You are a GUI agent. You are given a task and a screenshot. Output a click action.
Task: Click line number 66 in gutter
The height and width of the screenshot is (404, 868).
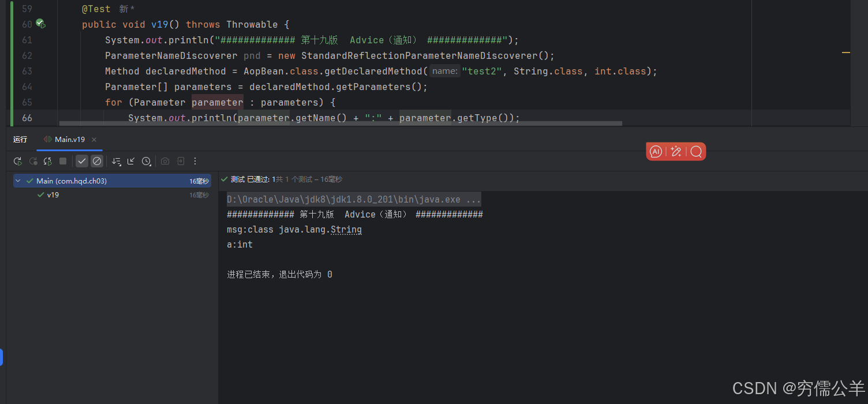[27, 118]
